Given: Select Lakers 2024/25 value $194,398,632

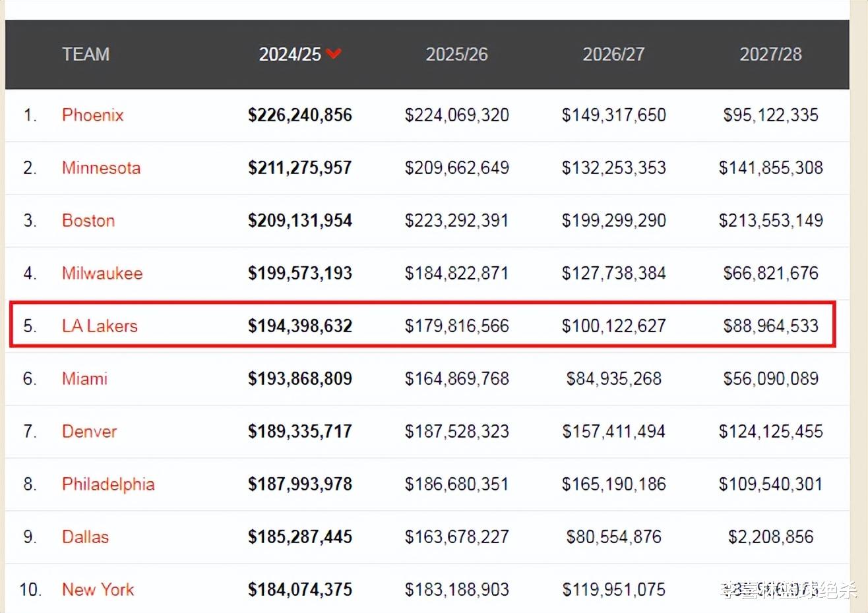Looking at the screenshot, I should 300,326.
